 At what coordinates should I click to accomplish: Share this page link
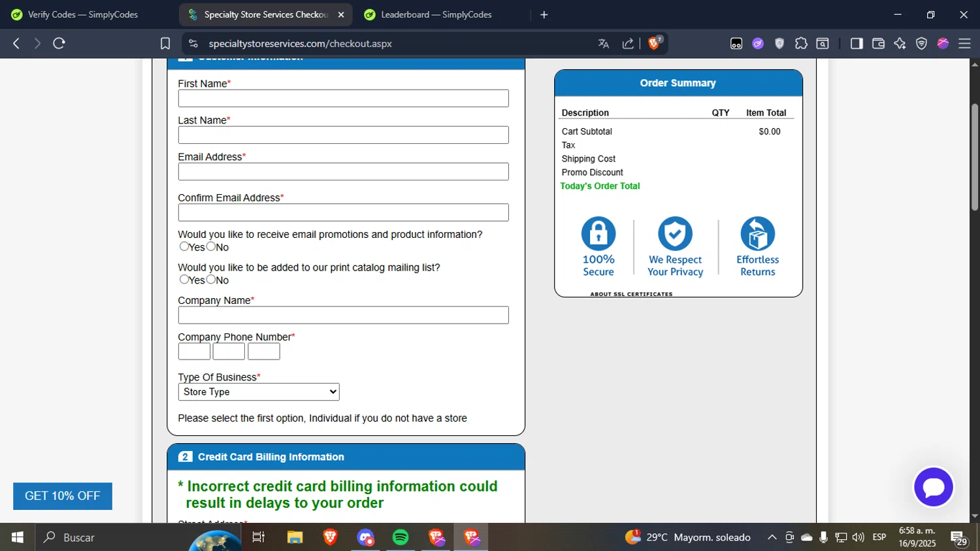tap(628, 43)
